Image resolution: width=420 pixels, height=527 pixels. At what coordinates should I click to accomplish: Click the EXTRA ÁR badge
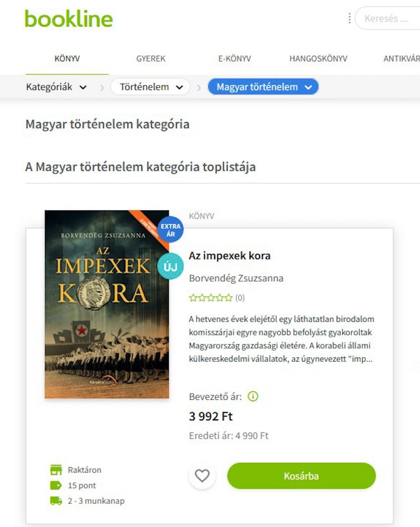[x=171, y=230]
